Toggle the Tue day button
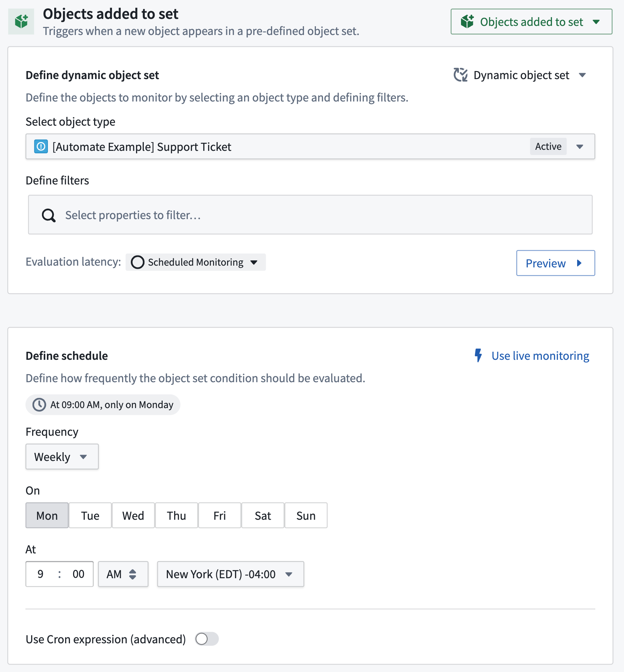 click(x=90, y=516)
